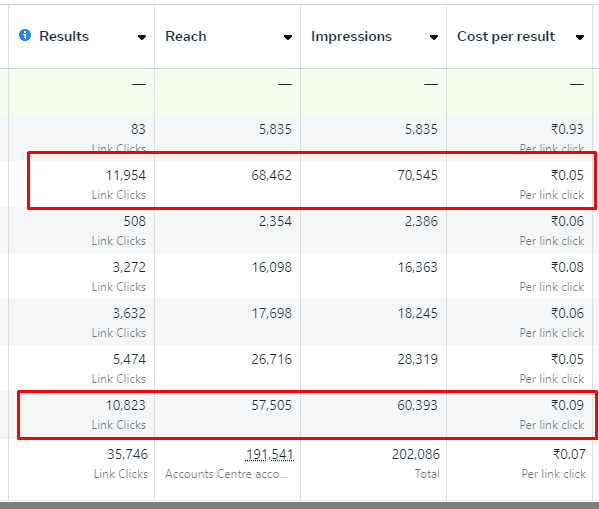Click the 35,746 total link clicks value

pos(127,454)
